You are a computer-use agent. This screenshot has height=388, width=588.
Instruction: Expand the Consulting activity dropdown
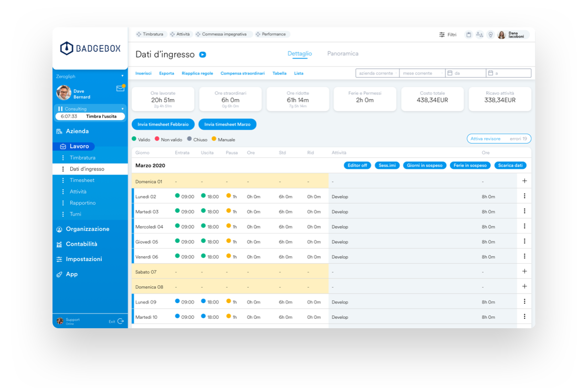(x=122, y=109)
